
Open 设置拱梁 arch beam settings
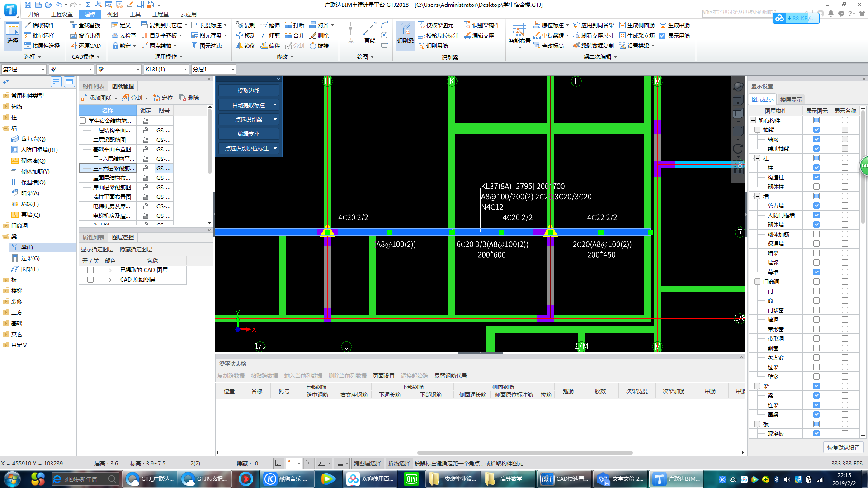pos(637,46)
